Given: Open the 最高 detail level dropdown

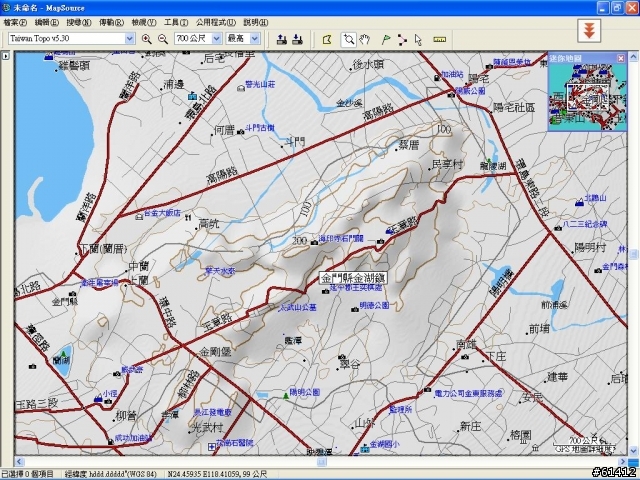Looking at the screenshot, I should point(255,38).
